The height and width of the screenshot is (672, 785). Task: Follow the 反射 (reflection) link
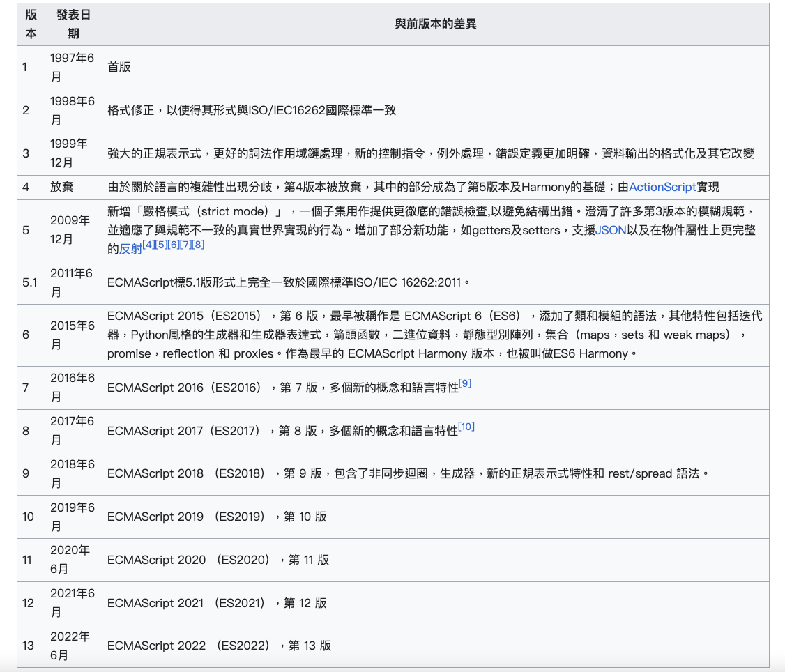click(130, 245)
